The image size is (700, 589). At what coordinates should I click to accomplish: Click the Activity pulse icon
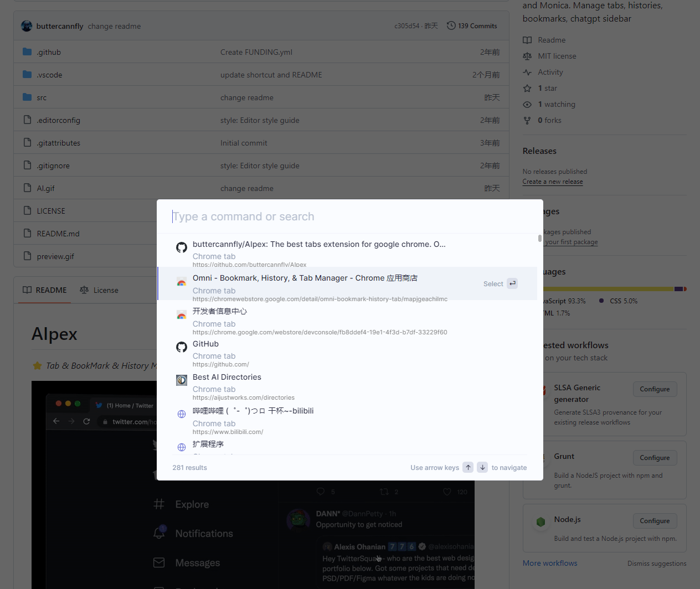pyautogui.click(x=527, y=72)
